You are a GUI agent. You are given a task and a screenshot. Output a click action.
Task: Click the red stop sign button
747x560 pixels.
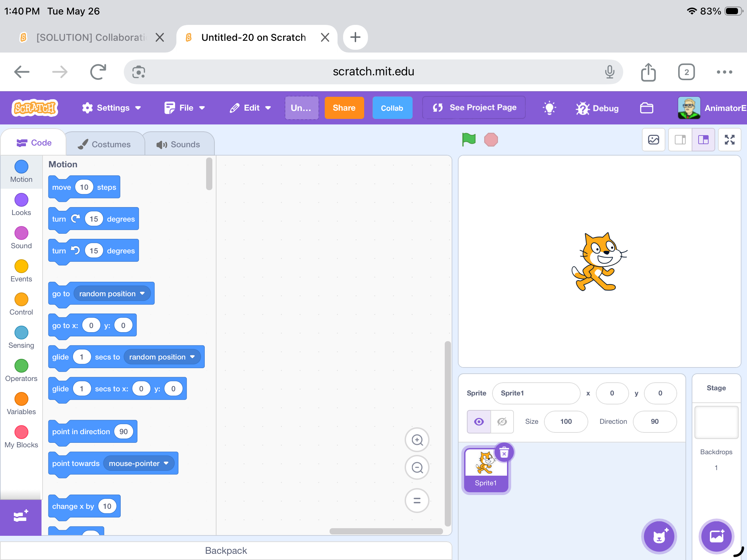tap(491, 140)
